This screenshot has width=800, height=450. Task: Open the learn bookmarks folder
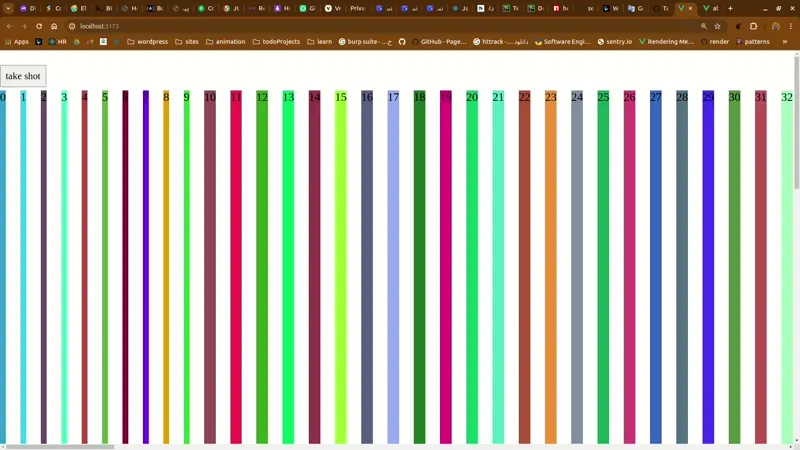319,42
